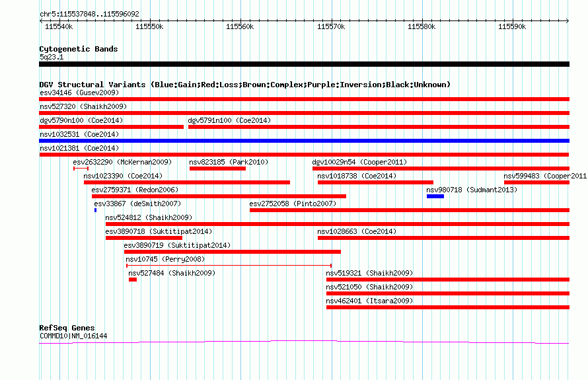Click the 115580k ruler tick label
The height and width of the screenshot is (380, 588).
tap(422, 26)
